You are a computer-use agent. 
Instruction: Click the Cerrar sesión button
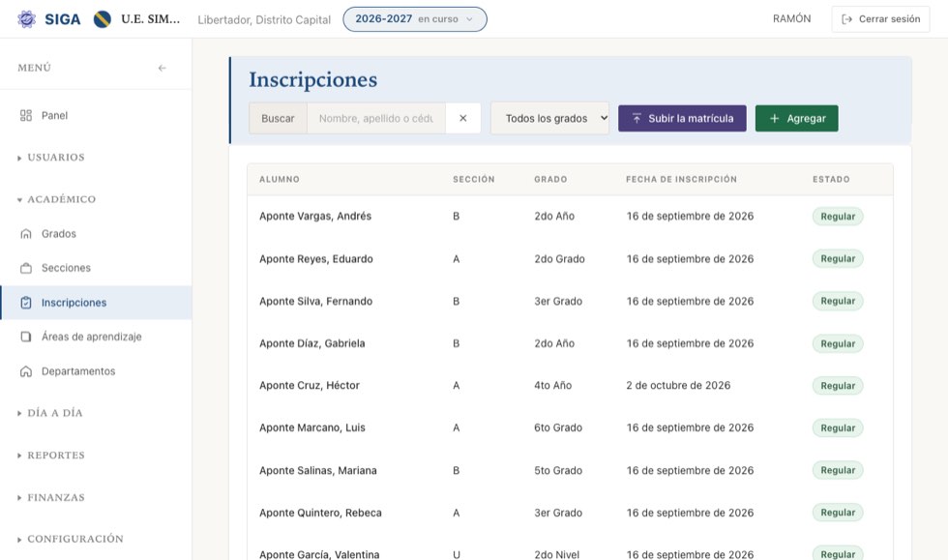880,19
